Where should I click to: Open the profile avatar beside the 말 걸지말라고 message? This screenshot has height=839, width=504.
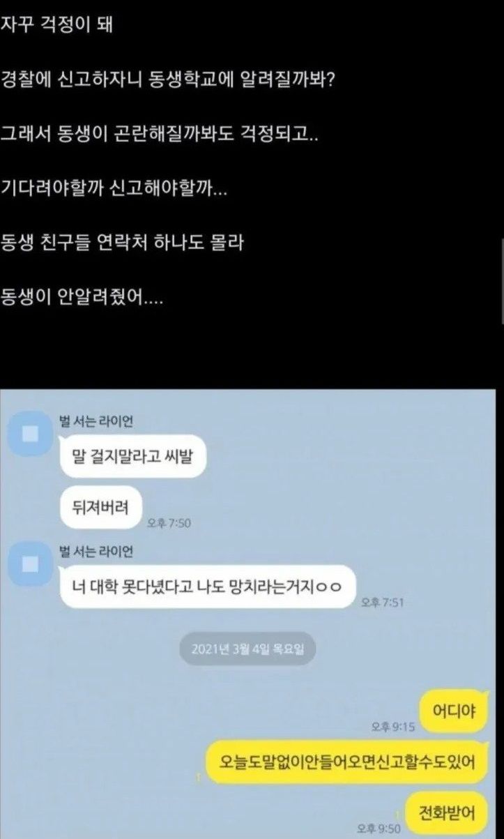tap(30, 434)
